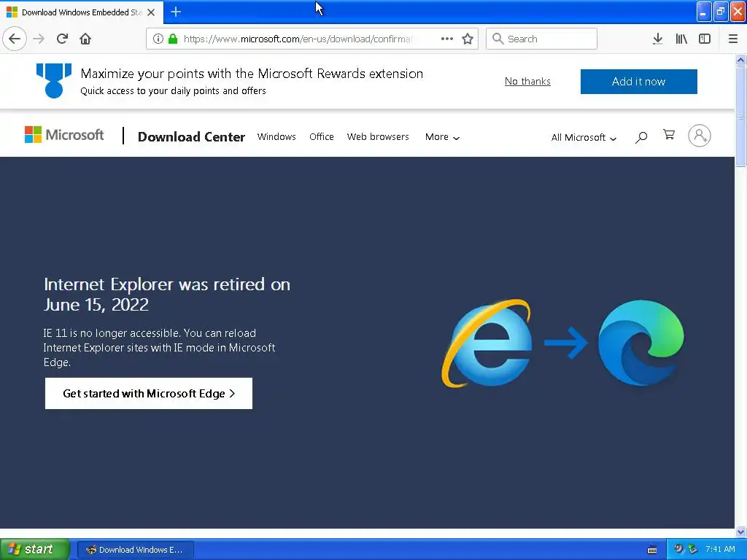
Task: Click the Internet Explorer logo image
Action: click(x=487, y=343)
